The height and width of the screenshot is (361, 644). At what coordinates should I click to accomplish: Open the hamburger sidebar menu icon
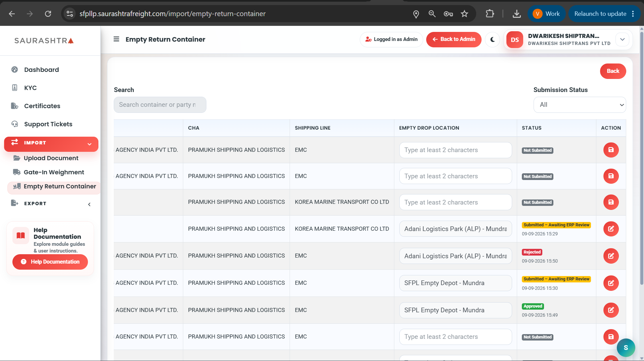116,39
